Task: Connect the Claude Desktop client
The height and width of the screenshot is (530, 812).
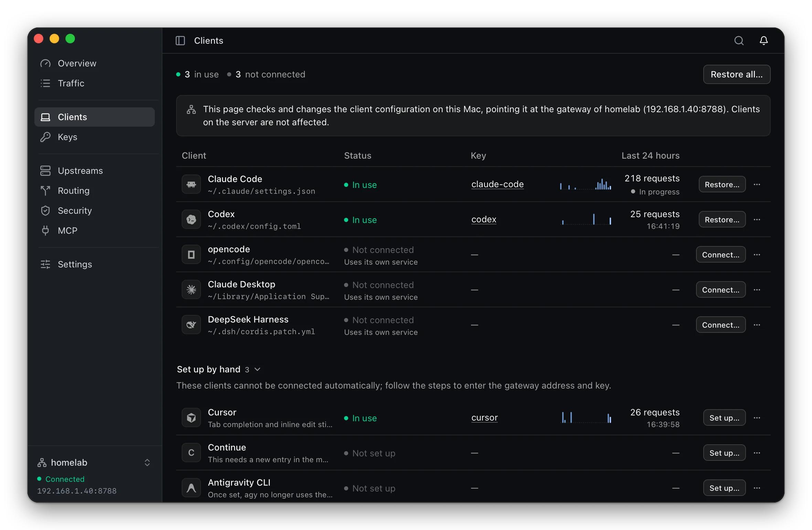Action: point(720,290)
